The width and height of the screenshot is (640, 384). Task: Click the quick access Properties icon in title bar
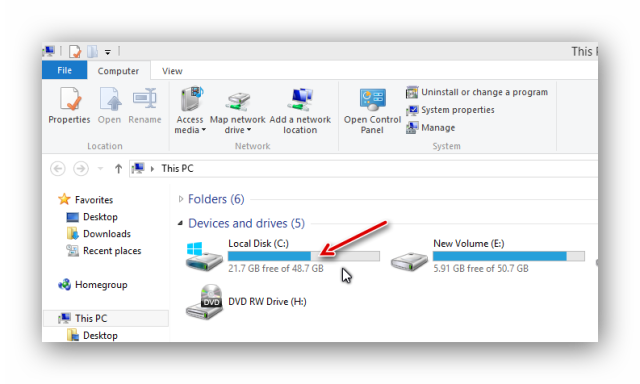point(75,51)
